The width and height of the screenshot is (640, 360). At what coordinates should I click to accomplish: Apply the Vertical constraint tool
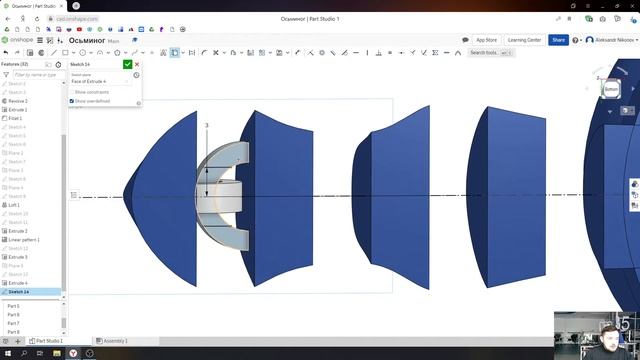point(367,53)
